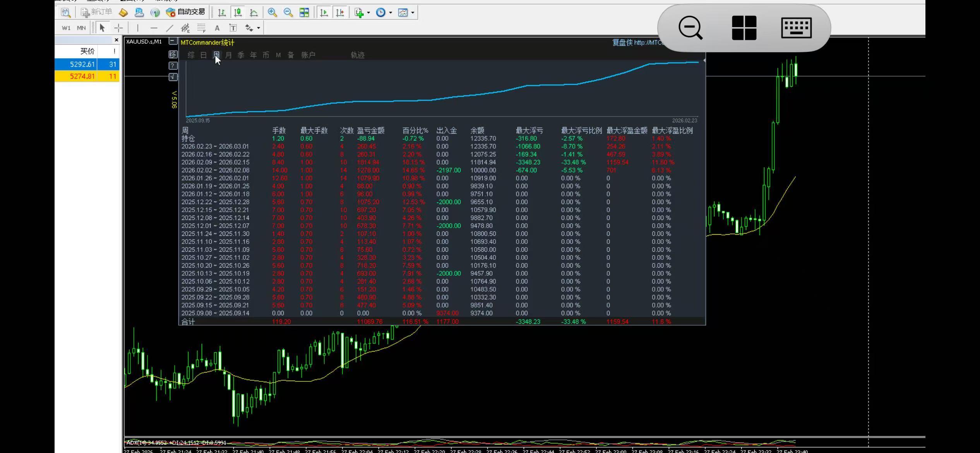Click the chart zoom in magnifier

[272, 12]
